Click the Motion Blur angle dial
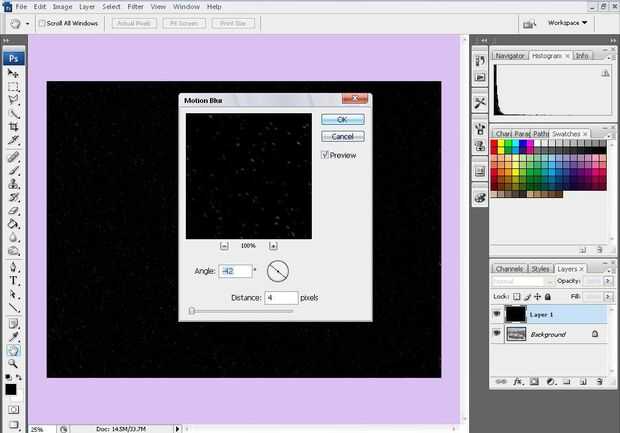This screenshot has height=433, width=620. click(x=278, y=271)
